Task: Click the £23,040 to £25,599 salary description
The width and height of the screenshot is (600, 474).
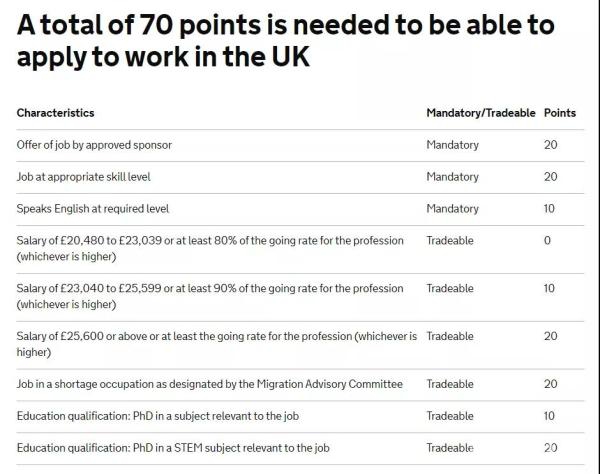Action: 210,296
